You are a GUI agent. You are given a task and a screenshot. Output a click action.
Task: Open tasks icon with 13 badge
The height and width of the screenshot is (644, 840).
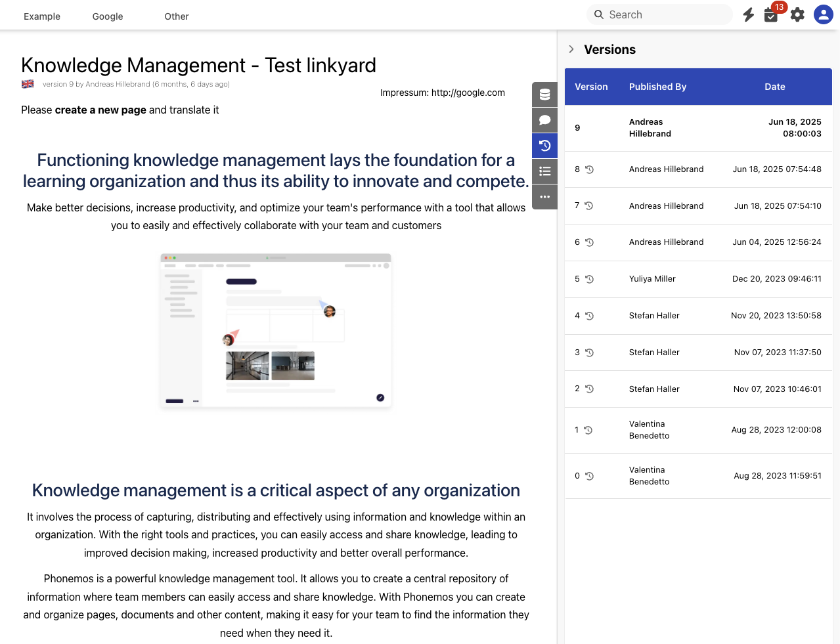click(x=771, y=15)
